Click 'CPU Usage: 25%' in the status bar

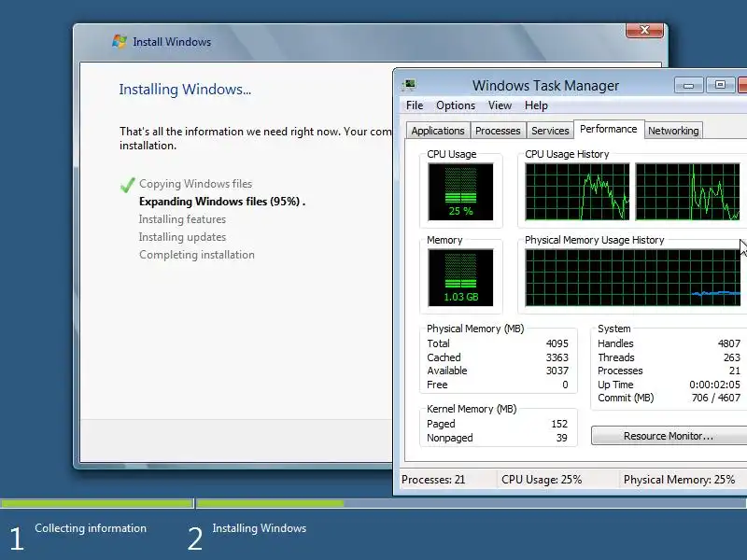coord(542,480)
